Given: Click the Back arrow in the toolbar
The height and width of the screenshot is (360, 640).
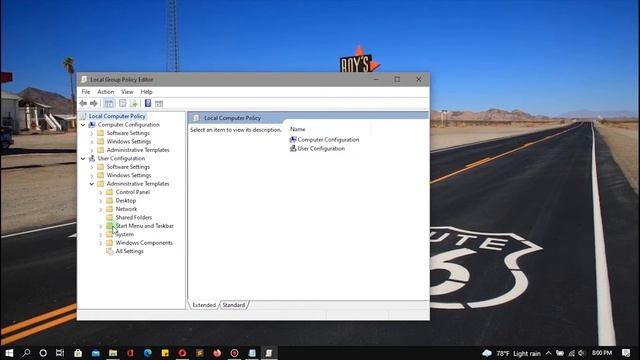Looking at the screenshot, I should (83, 104).
